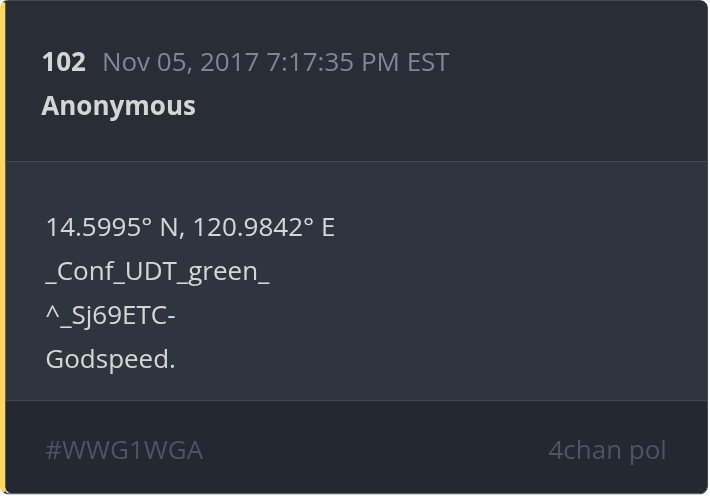Screen dimensions: 710x496
Task: Click the pol board label
Action: coord(647,450)
